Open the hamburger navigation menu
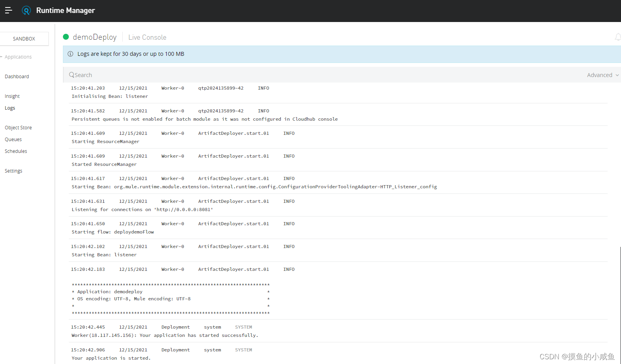This screenshot has width=621, height=364. tap(8, 11)
